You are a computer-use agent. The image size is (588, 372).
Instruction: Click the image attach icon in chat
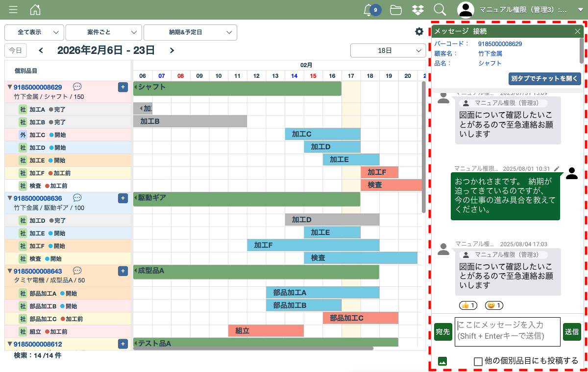(x=442, y=361)
